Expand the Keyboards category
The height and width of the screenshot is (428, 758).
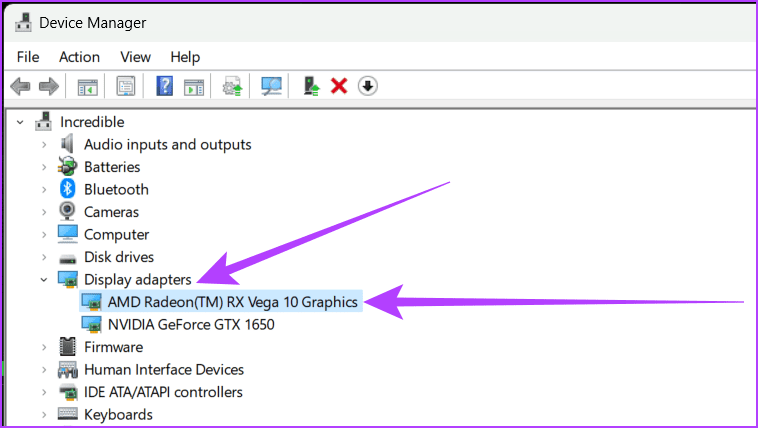click(x=44, y=414)
